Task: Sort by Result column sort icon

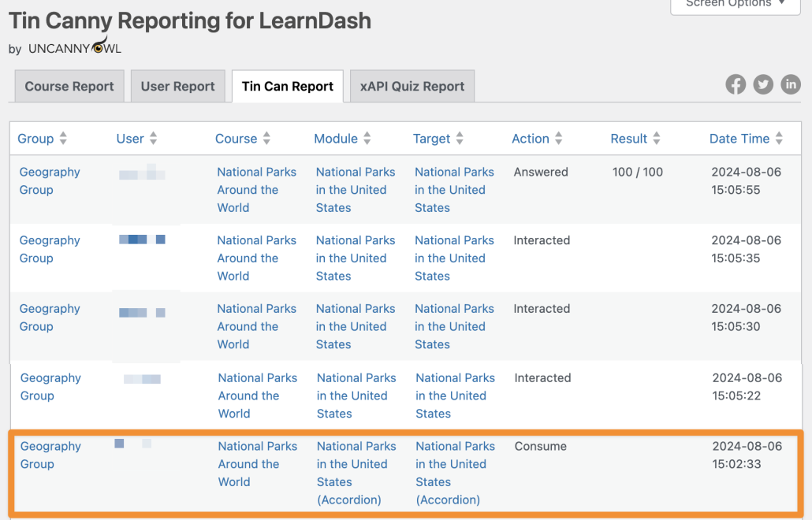Action: (x=656, y=139)
